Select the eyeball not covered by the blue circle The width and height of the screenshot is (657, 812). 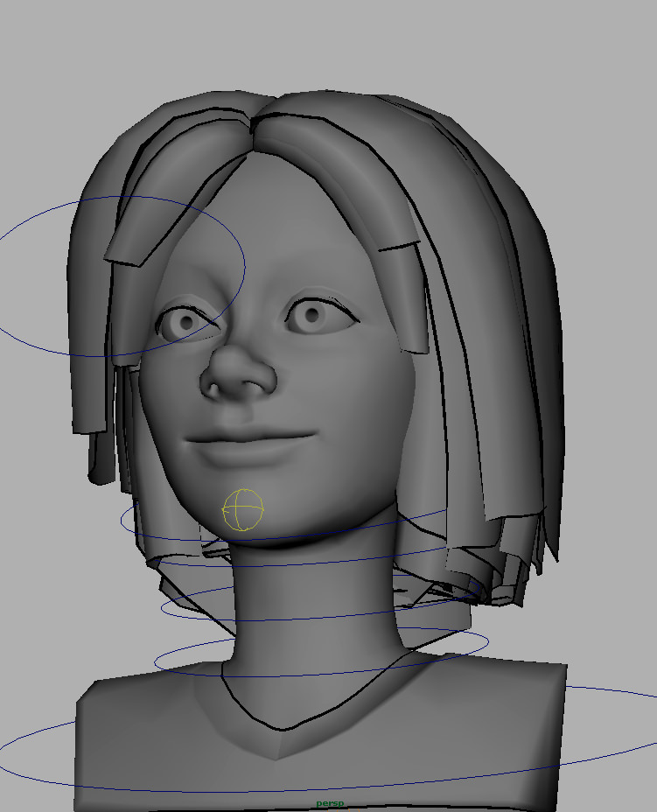tap(312, 315)
